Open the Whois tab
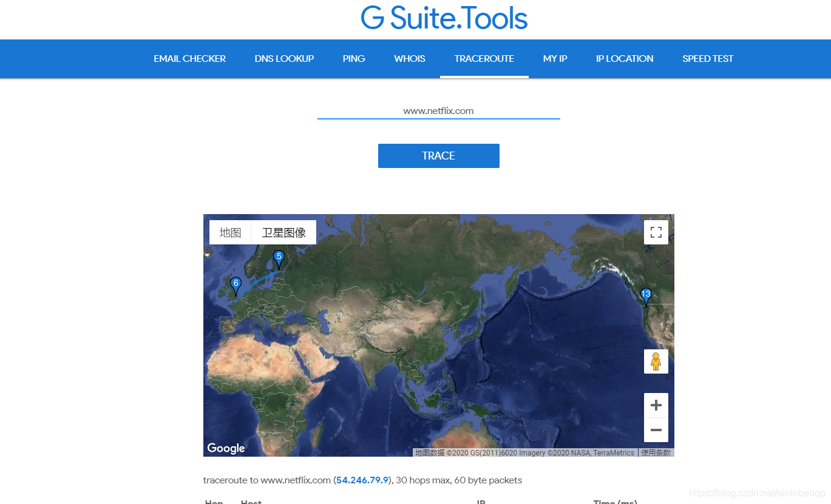The height and width of the screenshot is (504, 831). coord(410,59)
